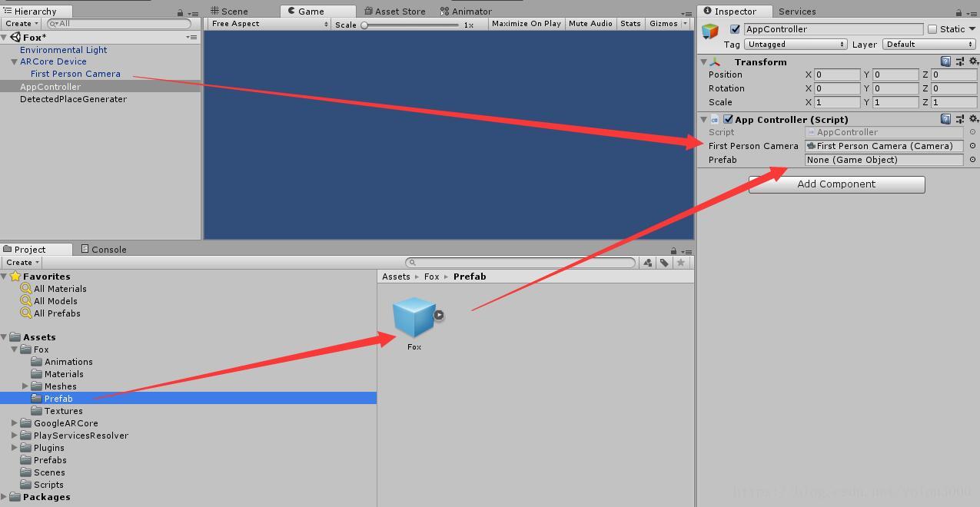This screenshot has width=980, height=507.
Task: Open the Free Aspect dropdown
Action: point(270,24)
